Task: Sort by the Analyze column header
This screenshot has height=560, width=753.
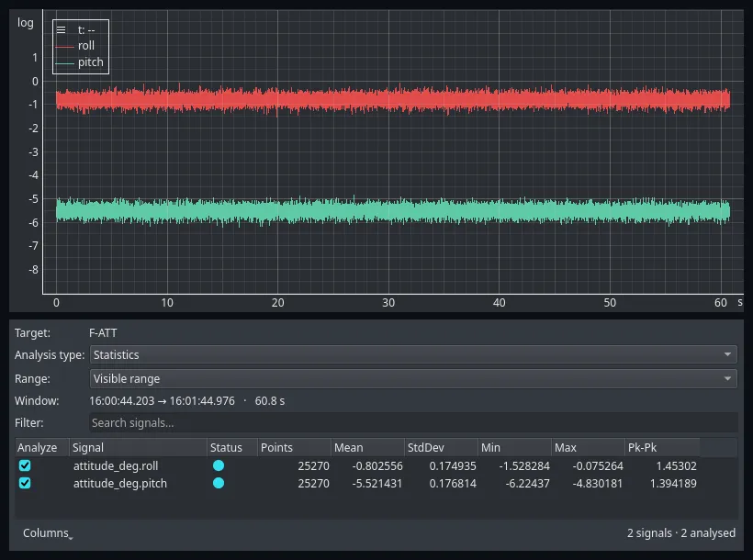Action: [42, 447]
